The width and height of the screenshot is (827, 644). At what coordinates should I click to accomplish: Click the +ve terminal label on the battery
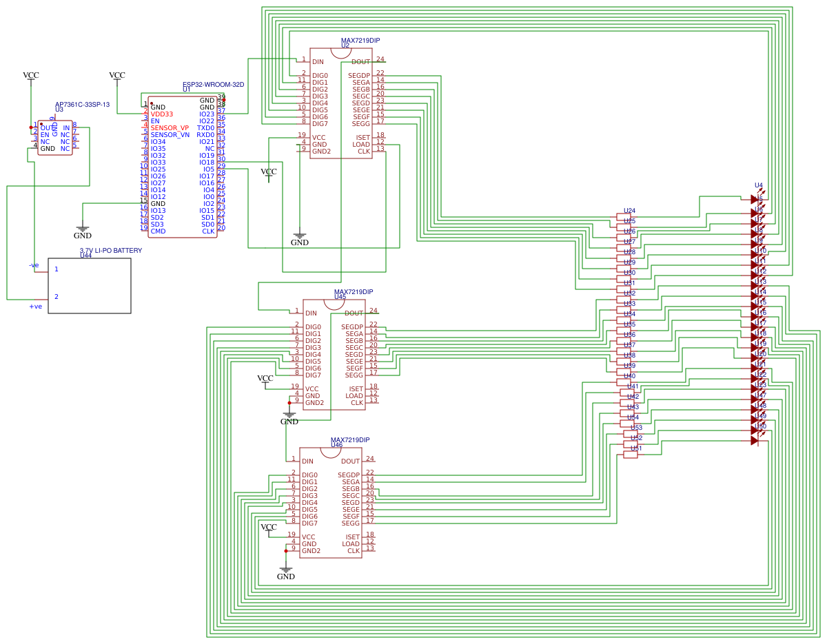35,306
